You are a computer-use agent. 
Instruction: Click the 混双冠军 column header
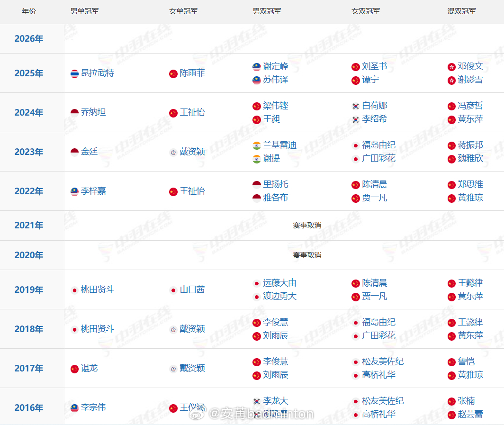(461, 11)
